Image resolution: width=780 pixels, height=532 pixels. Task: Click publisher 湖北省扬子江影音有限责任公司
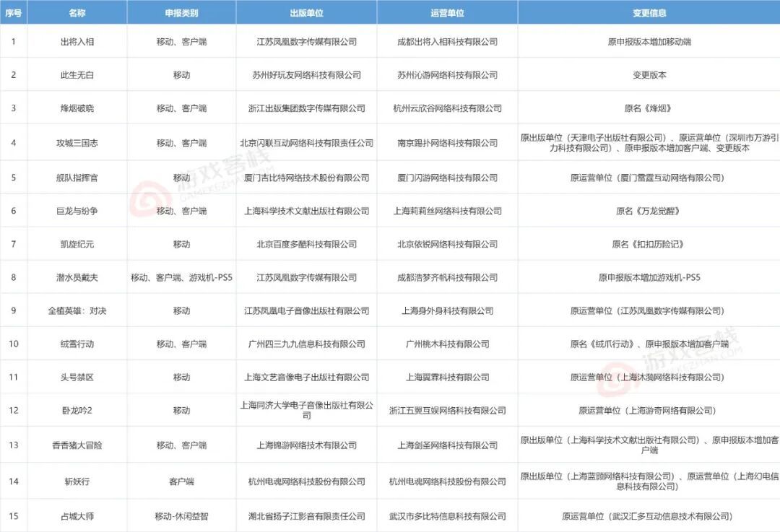coord(306,517)
